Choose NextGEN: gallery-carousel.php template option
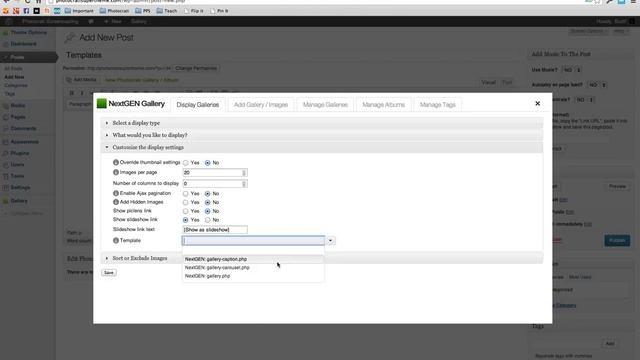This screenshot has height=360, width=640. pyautogui.click(x=253, y=268)
